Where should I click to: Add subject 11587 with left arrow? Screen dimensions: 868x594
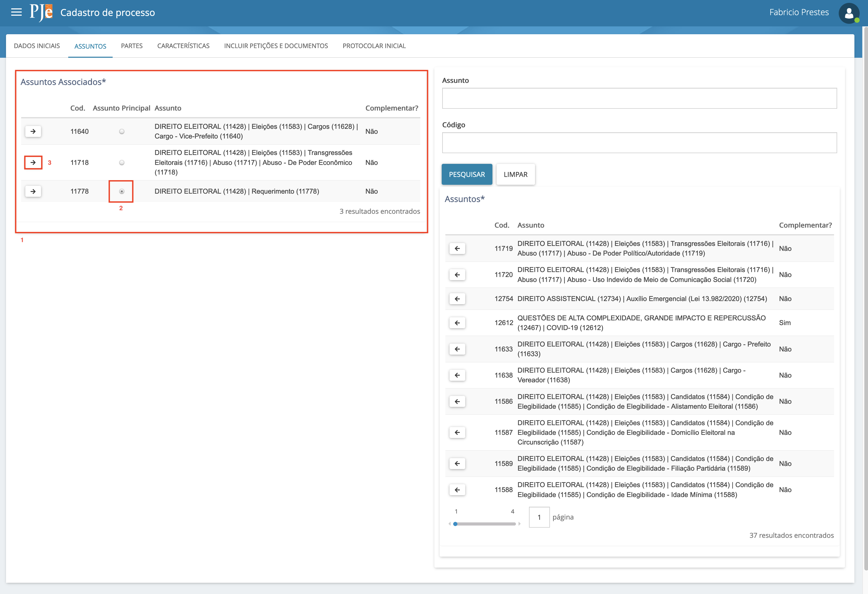coord(457,432)
